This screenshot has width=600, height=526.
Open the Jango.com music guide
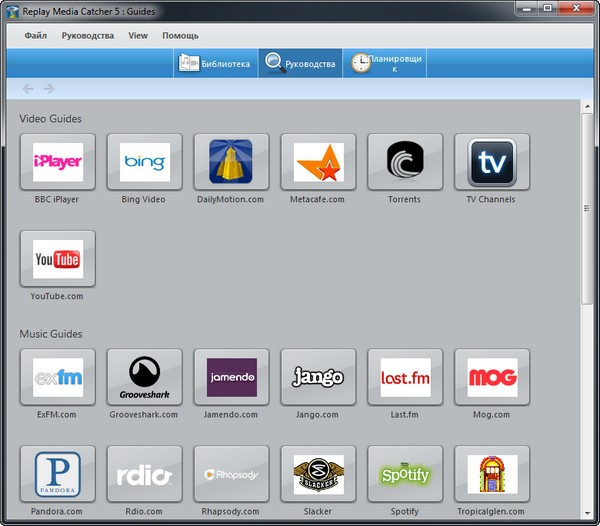[318, 377]
